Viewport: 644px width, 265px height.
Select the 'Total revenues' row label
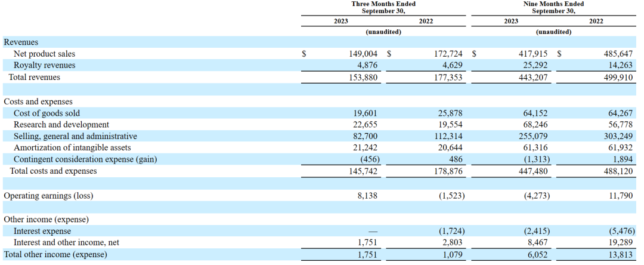[x=35, y=77]
